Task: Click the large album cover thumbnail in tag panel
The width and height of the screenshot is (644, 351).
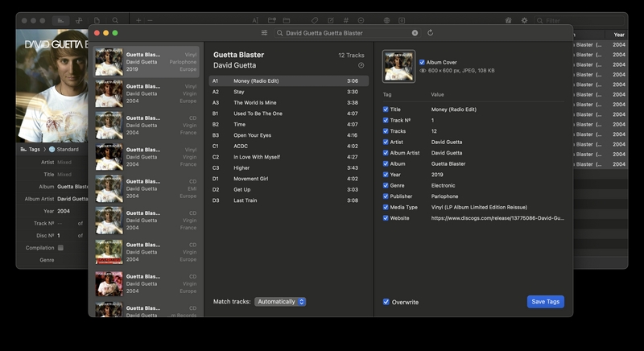Action: [x=398, y=67]
